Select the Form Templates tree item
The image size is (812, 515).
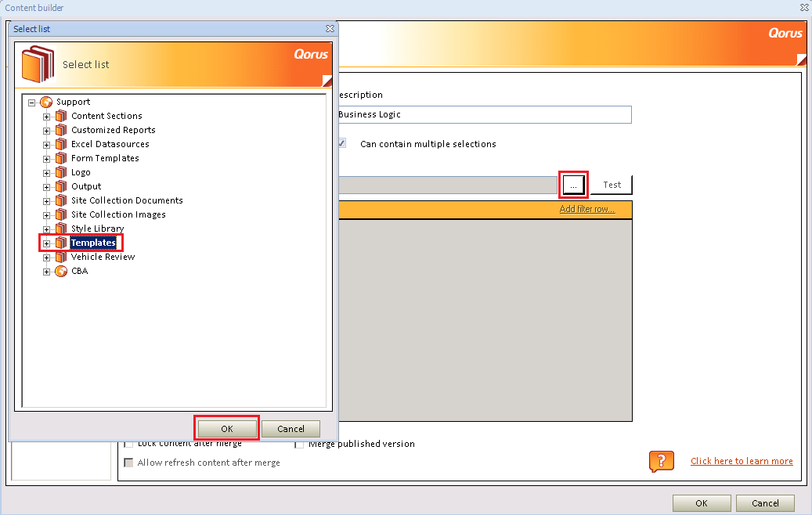click(x=105, y=158)
